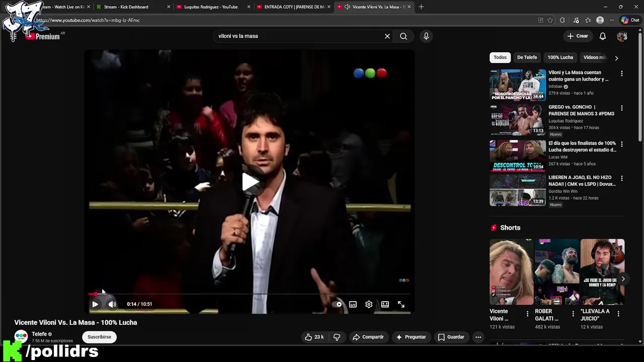The height and width of the screenshot is (362, 644).
Task: Open 'El día que los finalistas' video title
Action: pos(582,146)
